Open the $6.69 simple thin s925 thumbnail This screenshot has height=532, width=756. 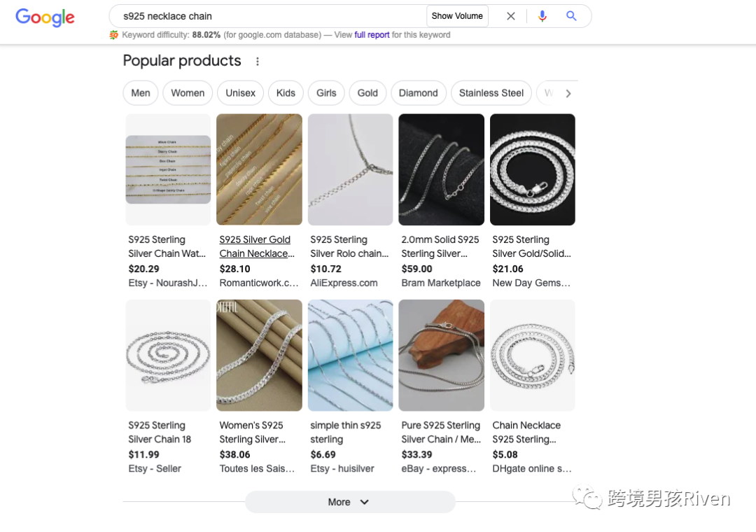(350, 356)
